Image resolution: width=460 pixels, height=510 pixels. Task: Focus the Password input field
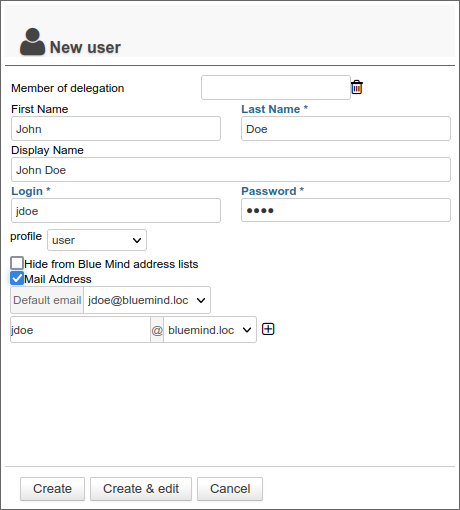click(346, 210)
